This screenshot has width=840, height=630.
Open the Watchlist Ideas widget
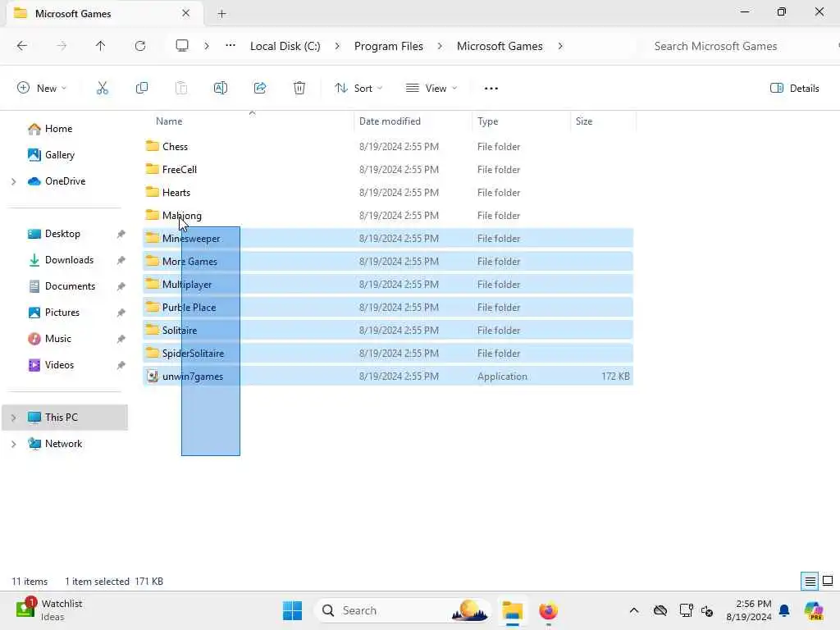tap(48, 610)
